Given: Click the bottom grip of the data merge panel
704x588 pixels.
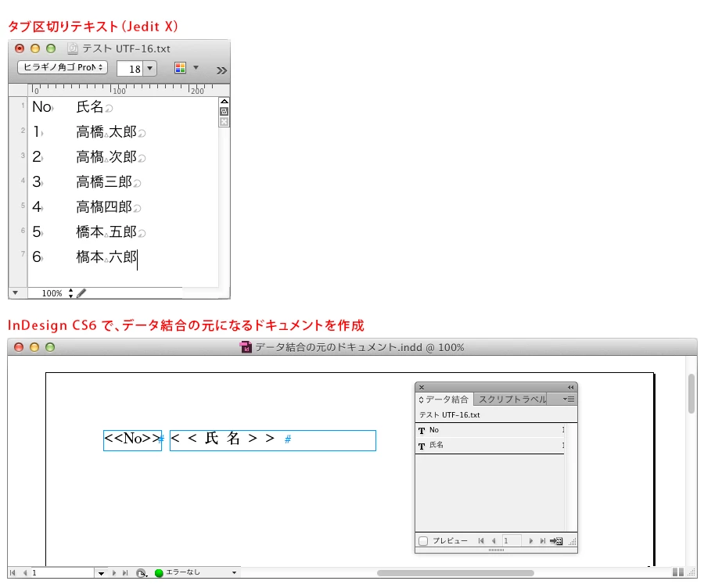Looking at the screenshot, I should click(496, 550).
